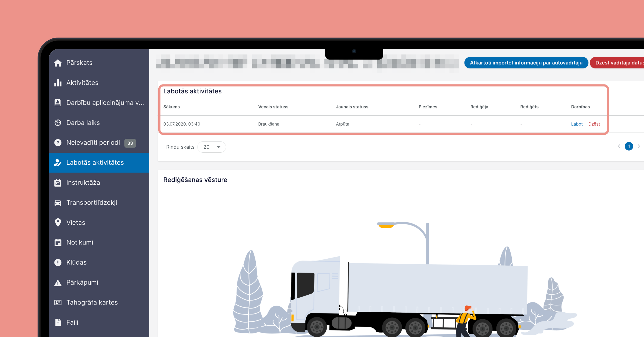
Task: Go to the previous page arrow
Action: pos(619,146)
